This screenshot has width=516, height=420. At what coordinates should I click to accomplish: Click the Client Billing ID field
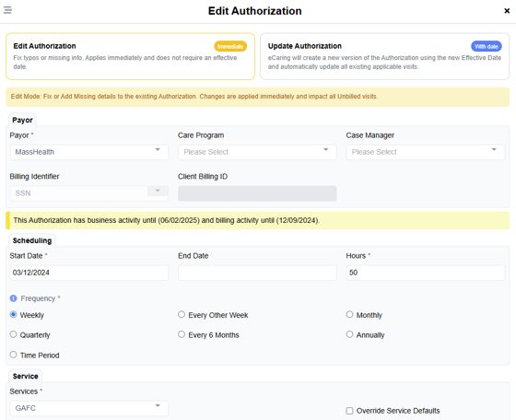click(257, 193)
